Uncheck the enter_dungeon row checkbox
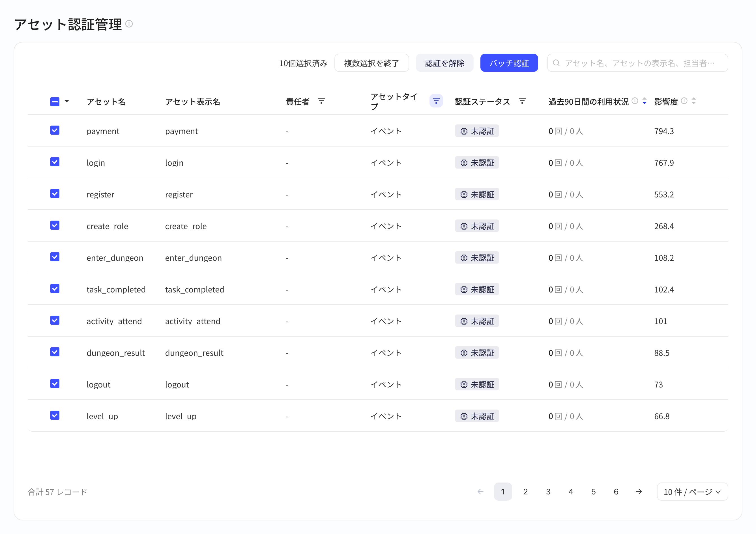This screenshot has width=756, height=534. click(x=55, y=257)
